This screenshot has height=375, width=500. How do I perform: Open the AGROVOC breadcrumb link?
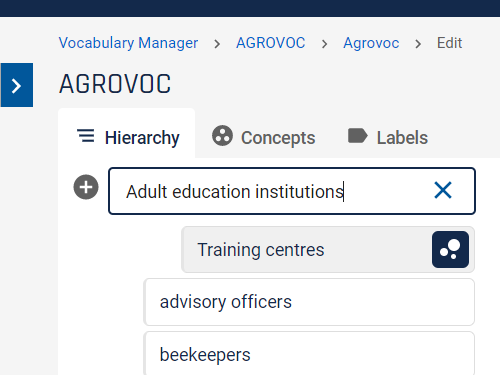click(270, 43)
